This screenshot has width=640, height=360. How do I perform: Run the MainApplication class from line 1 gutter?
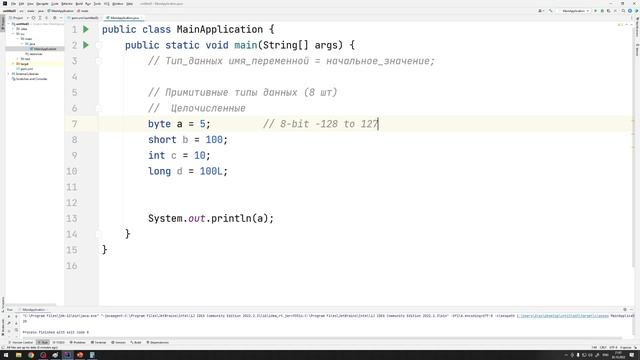coord(86,29)
